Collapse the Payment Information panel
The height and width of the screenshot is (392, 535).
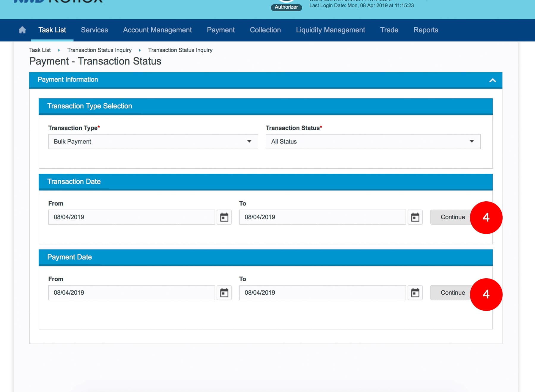point(492,80)
